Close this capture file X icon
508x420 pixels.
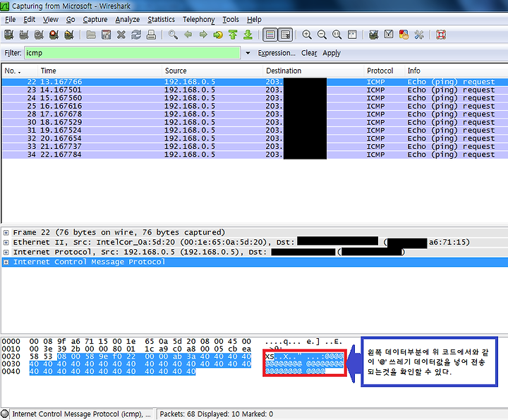pos(121,35)
